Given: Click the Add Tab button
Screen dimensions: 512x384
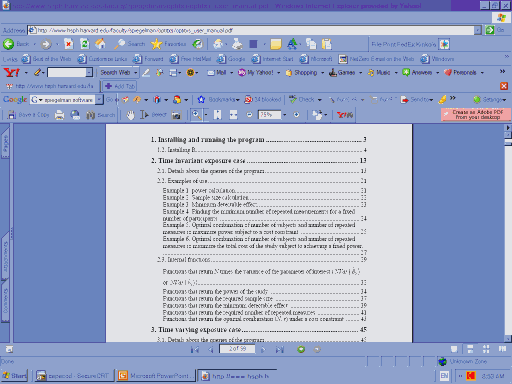Looking at the screenshot, I should pyautogui.click(x=120, y=86).
